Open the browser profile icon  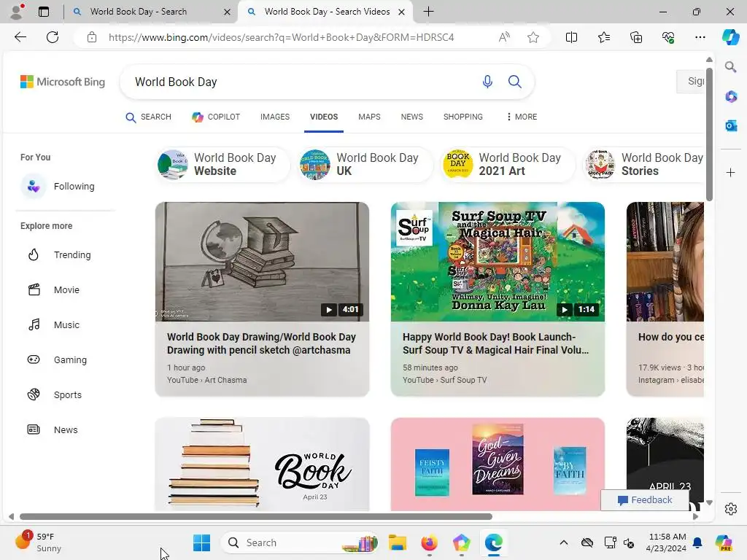tap(17, 12)
